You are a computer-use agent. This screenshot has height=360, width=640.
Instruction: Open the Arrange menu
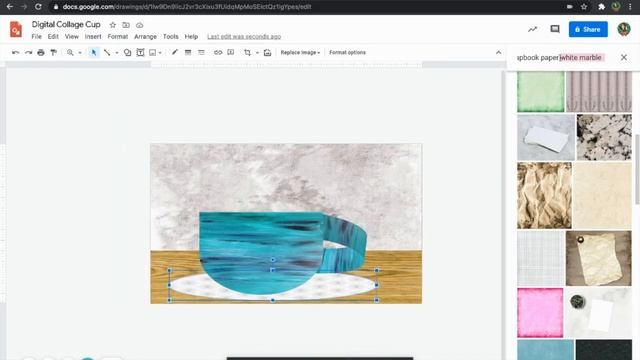pos(145,37)
